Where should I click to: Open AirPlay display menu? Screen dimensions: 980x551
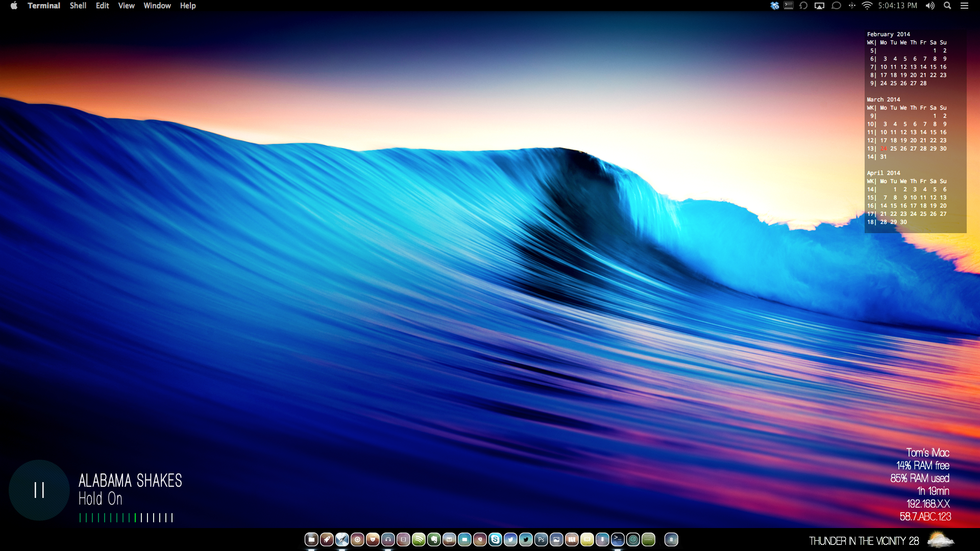click(819, 6)
